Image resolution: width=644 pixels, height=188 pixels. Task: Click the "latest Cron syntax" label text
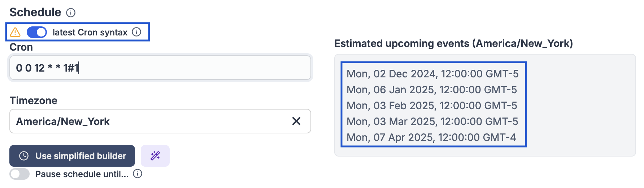90,33
